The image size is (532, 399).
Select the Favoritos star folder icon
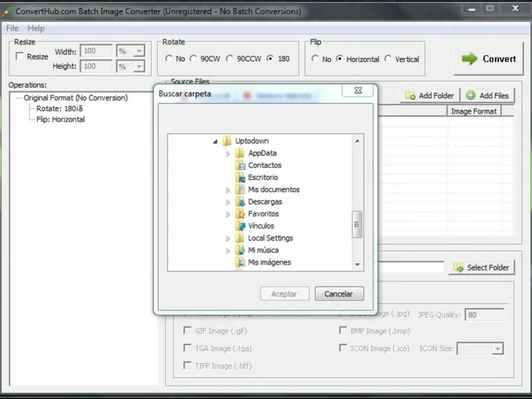240,213
